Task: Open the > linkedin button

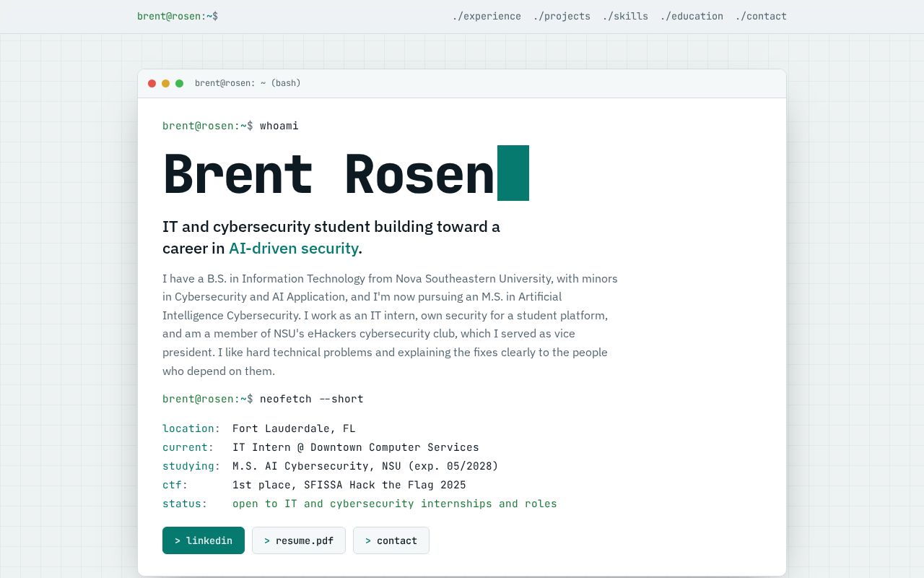Action: coord(204,540)
